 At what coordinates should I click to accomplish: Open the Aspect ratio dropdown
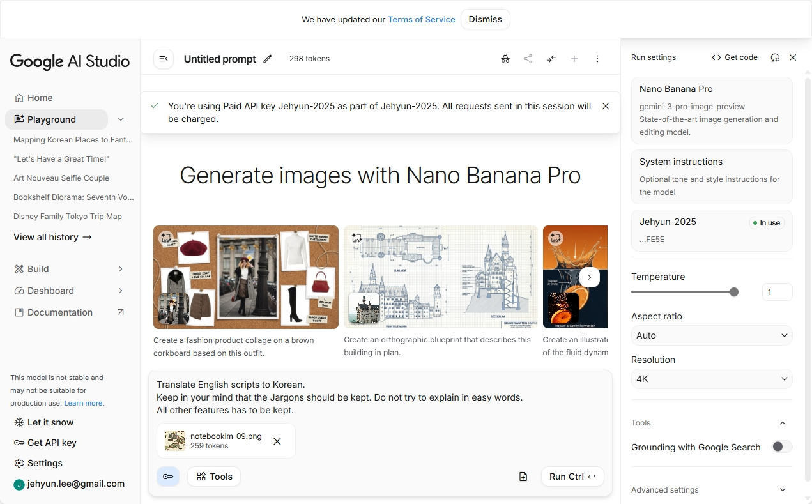pos(711,335)
